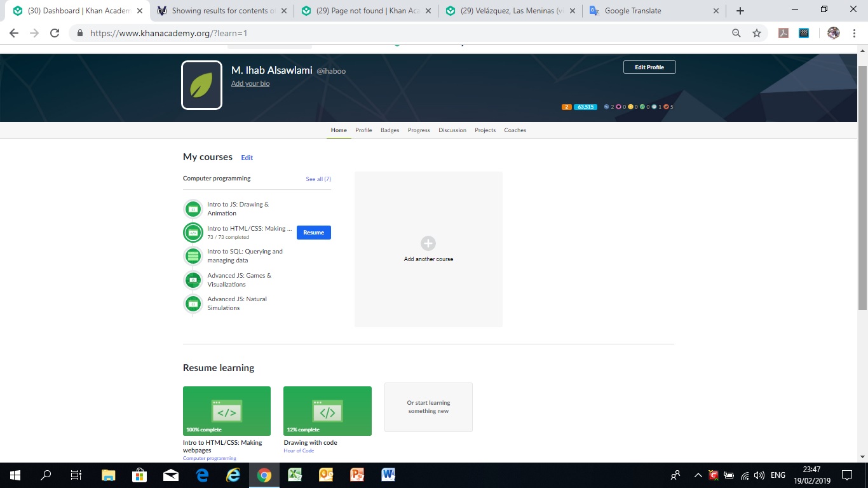Screen dimensions: 868x488
Task: Open Windows Start menu
Action: tap(15, 475)
